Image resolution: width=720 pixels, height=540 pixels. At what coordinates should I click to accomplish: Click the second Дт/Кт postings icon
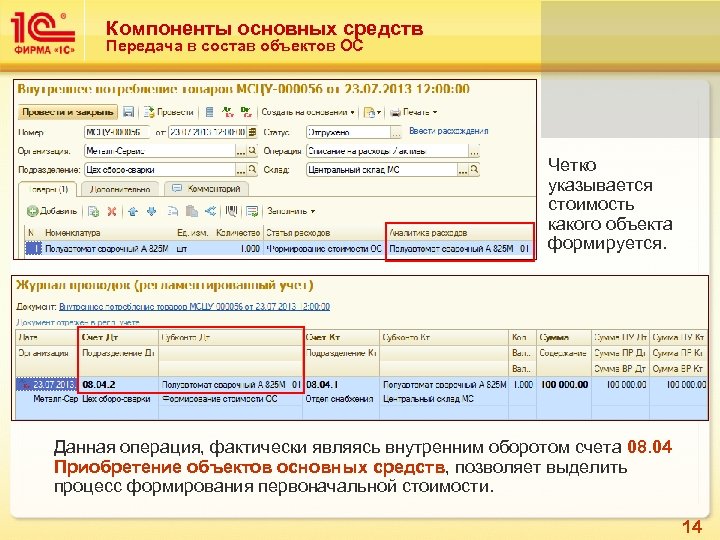(246, 112)
